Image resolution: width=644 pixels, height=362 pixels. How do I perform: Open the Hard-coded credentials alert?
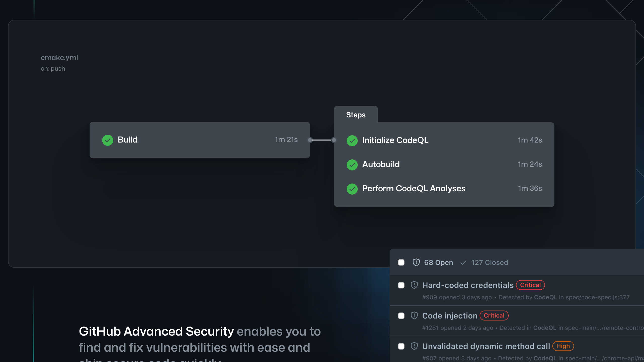click(x=468, y=285)
